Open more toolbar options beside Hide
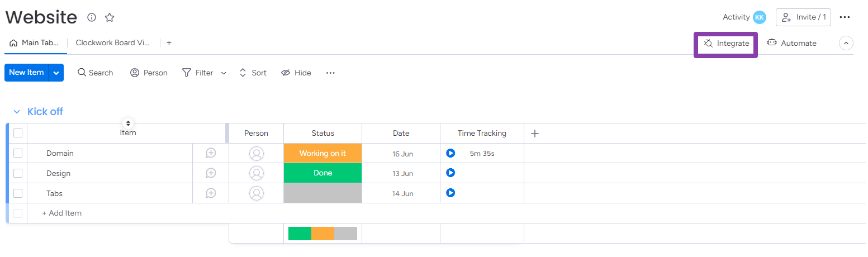Screen dimensions: 868x257 [x=330, y=73]
